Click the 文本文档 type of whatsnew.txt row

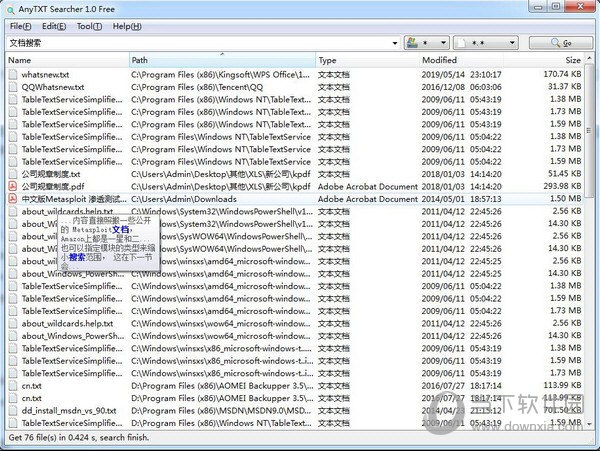tap(334, 75)
